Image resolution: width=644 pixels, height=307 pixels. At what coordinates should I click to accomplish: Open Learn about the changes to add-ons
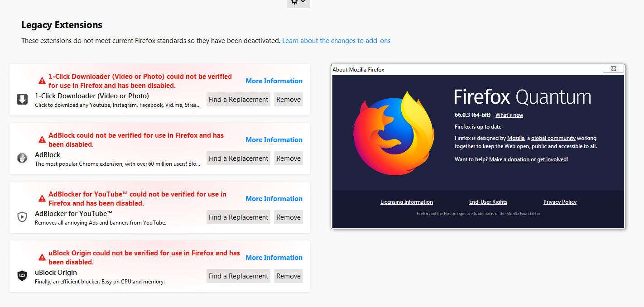(x=336, y=41)
